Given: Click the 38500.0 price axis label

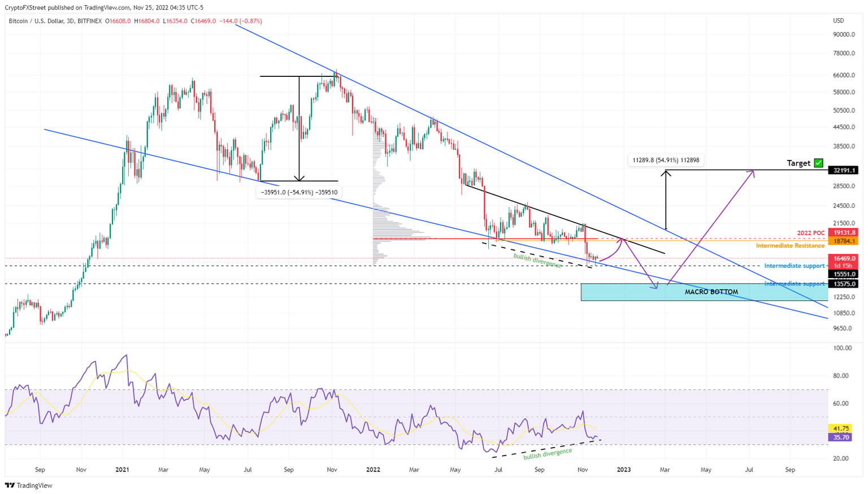Looking at the screenshot, I should pyautogui.click(x=844, y=146).
